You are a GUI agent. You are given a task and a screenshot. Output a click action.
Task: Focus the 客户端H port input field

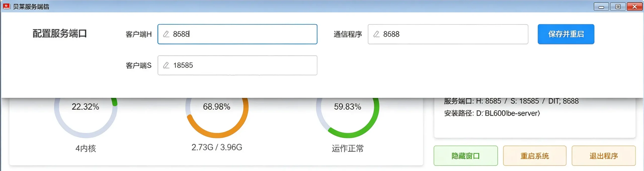[237, 34]
